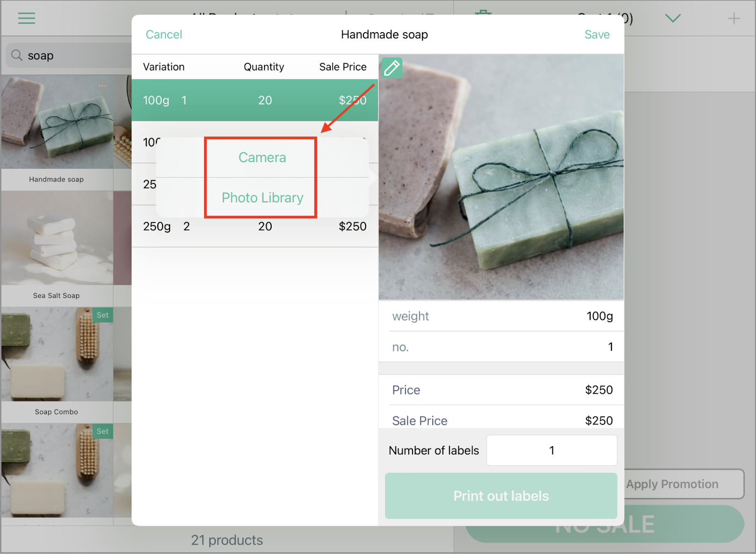The width and height of the screenshot is (756, 554).
Task: Expand the cart chevron dropdown
Action: click(672, 18)
